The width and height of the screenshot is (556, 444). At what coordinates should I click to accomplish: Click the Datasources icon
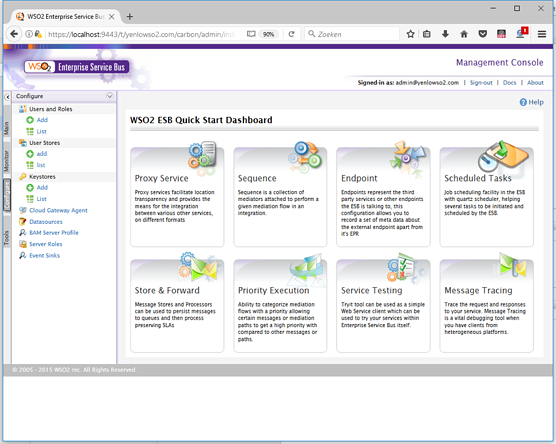click(x=23, y=221)
